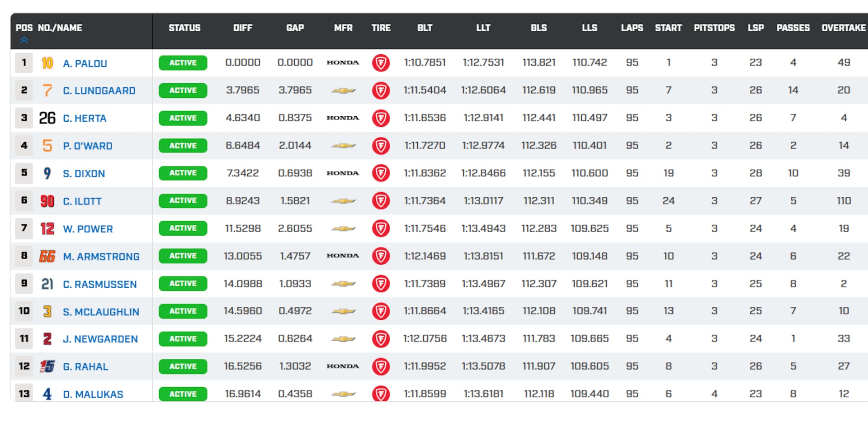Click the number 66 car icon for Armstrong

47,257
